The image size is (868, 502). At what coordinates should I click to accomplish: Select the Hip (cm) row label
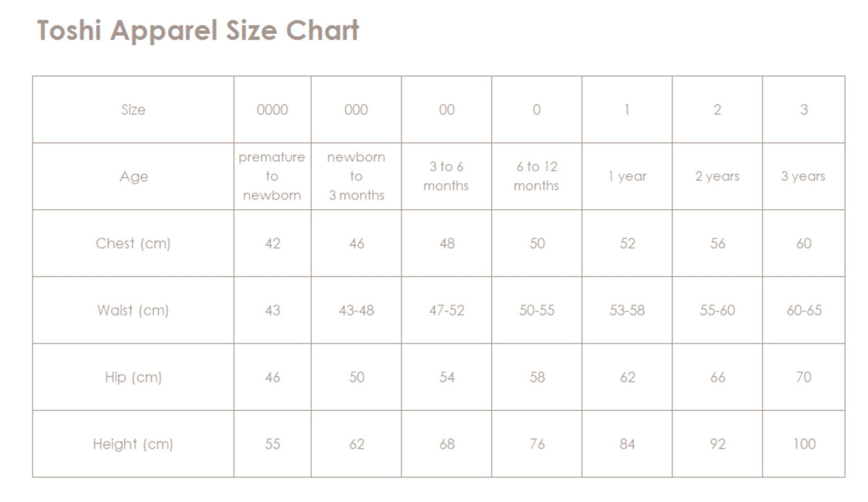(x=133, y=377)
